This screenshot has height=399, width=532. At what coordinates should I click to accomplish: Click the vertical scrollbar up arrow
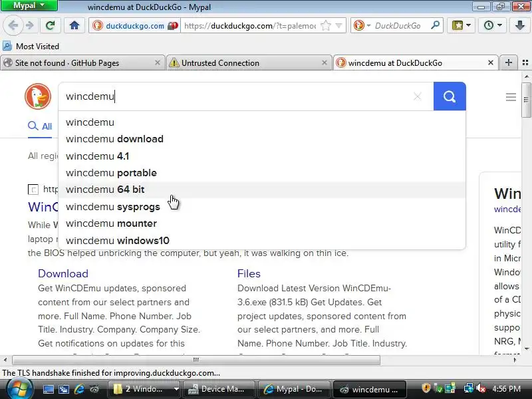pyautogui.click(x=526, y=76)
